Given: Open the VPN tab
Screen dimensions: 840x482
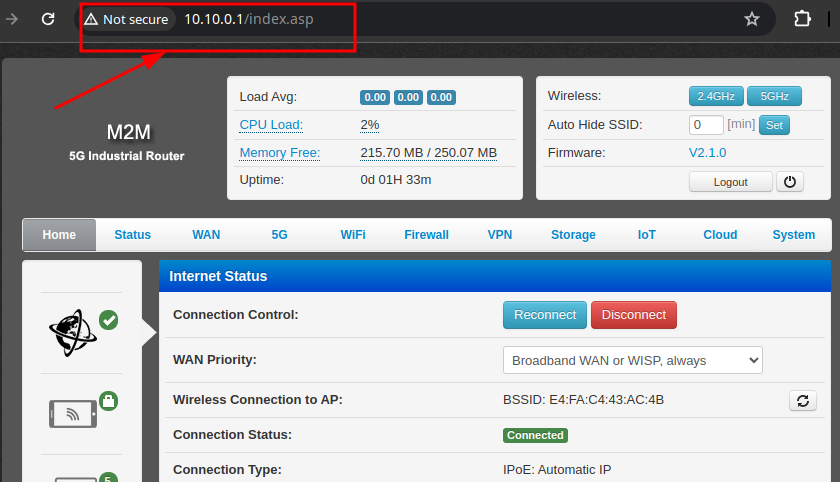Looking at the screenshot, I should pos(500,235).
